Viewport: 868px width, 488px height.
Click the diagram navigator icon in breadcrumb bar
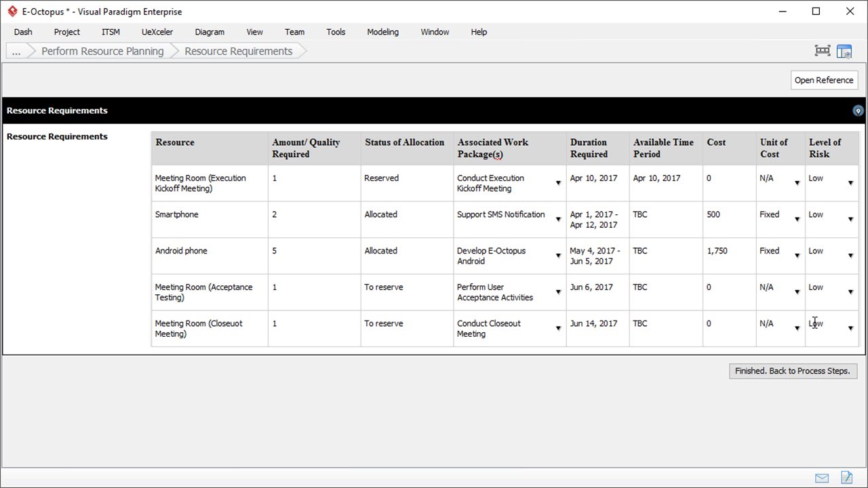[x=822, y=51]
